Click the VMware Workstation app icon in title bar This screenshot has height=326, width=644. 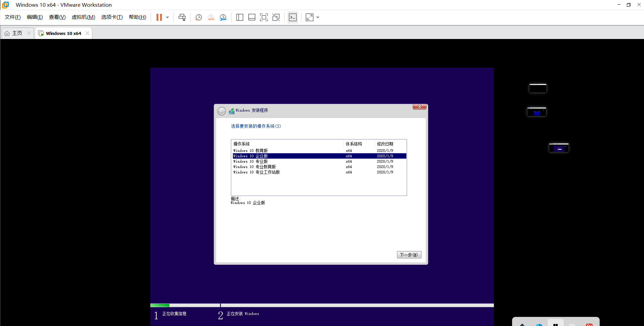(5, 5)
